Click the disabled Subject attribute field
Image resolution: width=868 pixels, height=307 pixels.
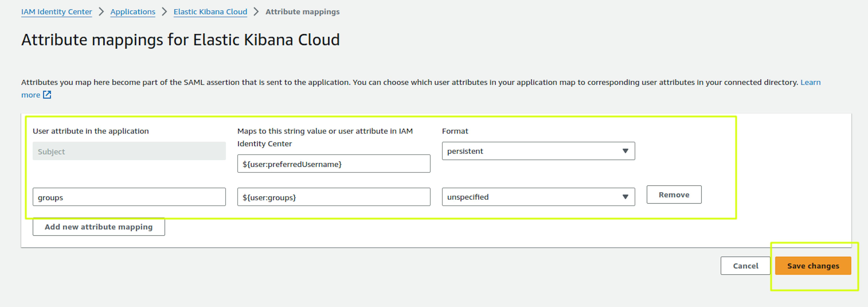[129, 151]
